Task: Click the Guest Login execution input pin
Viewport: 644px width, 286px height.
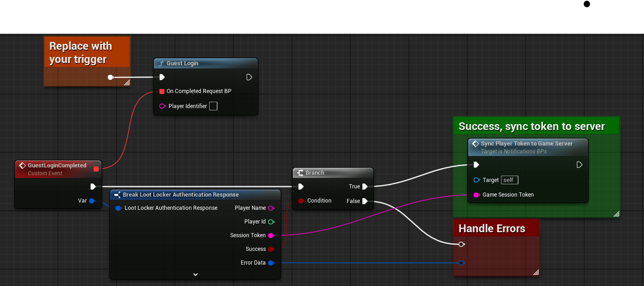Action: (x=162, y=77)
